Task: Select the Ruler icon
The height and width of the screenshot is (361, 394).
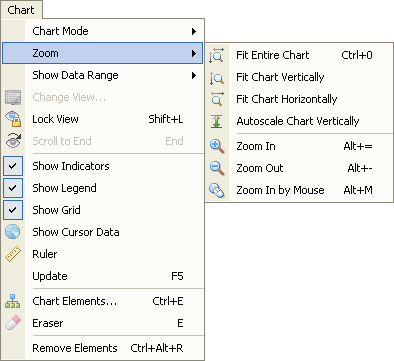Action: 13,254
